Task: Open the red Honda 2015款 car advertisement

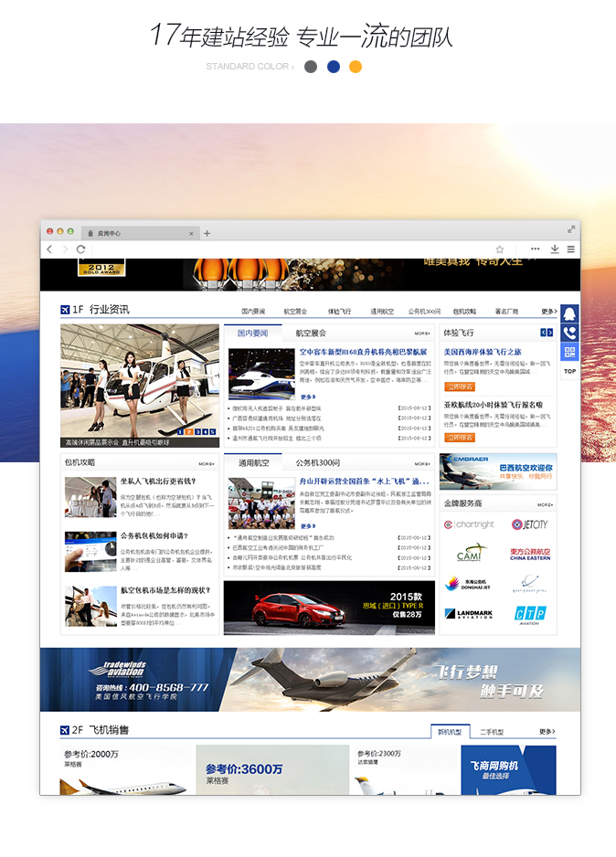Action: tap(330, 608)
